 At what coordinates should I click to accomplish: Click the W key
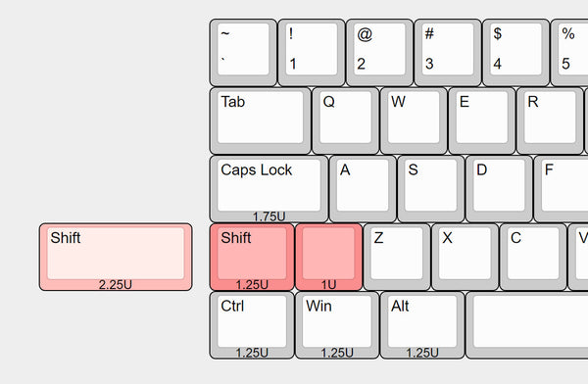(414, 120)
